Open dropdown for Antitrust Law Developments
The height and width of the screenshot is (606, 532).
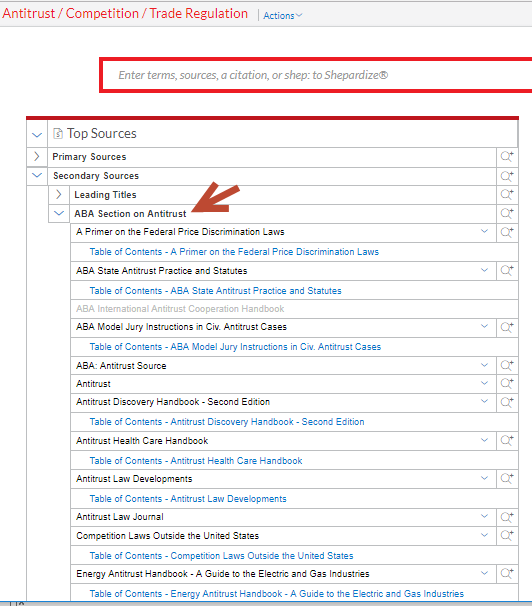coord(484,478)
